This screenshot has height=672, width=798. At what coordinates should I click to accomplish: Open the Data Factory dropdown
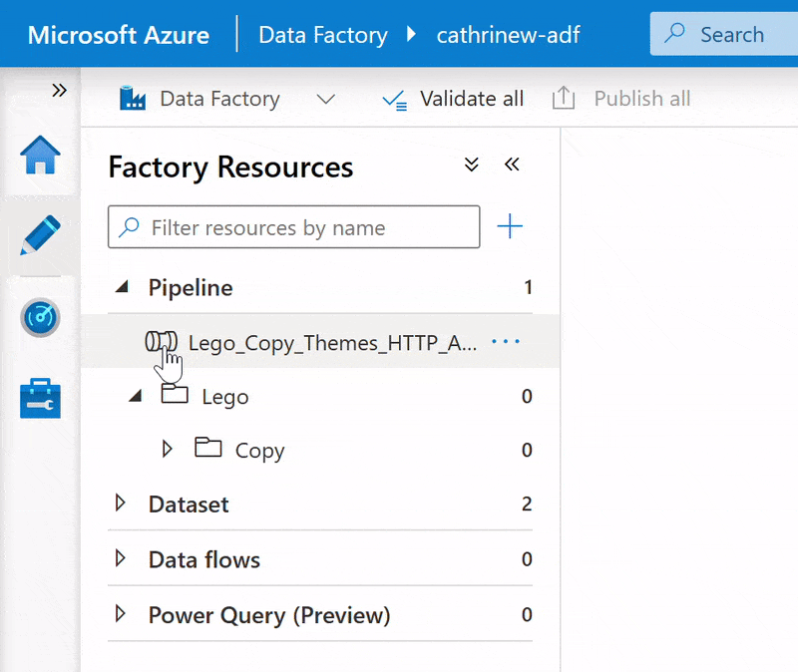pyautogui.click(x=325, y=99)
